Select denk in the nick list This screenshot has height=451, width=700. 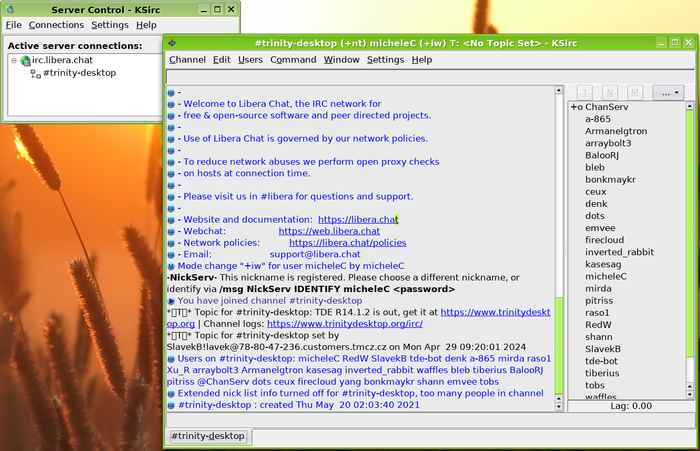tap(596, 204)
